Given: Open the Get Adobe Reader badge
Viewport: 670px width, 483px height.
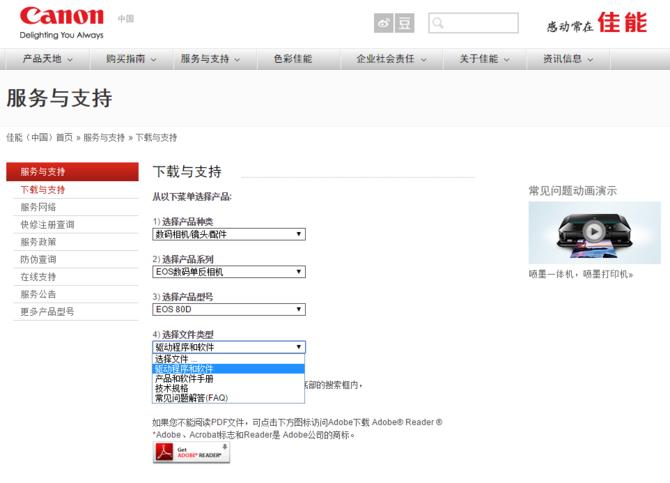Looking at the screenshot, I should (x=191, y=452).
